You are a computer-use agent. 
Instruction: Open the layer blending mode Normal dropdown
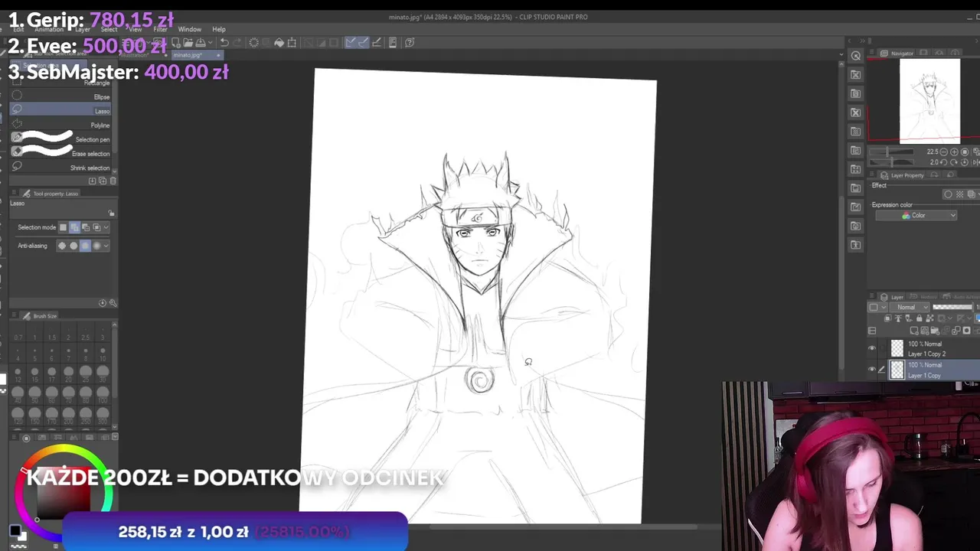[911, 307]
